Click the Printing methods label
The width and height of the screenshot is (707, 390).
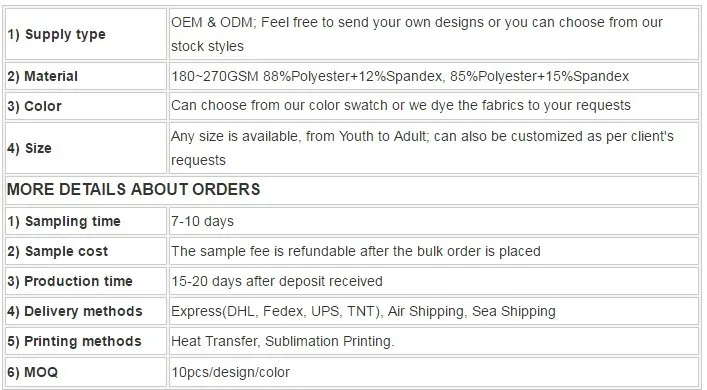74,341
